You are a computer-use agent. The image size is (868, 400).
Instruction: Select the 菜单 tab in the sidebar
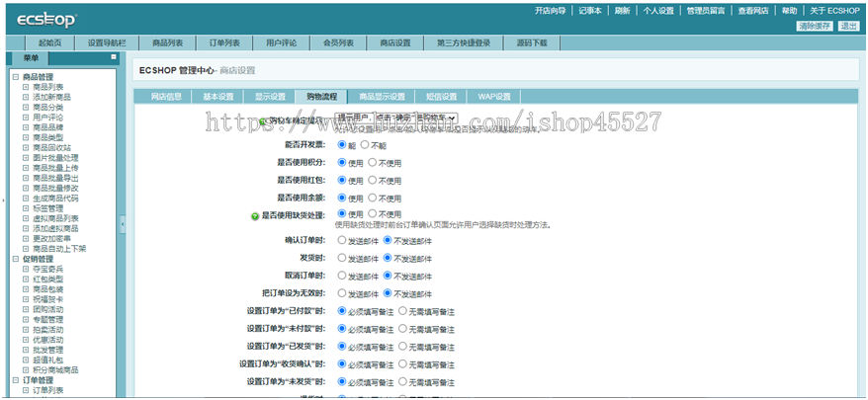point(31,58)
